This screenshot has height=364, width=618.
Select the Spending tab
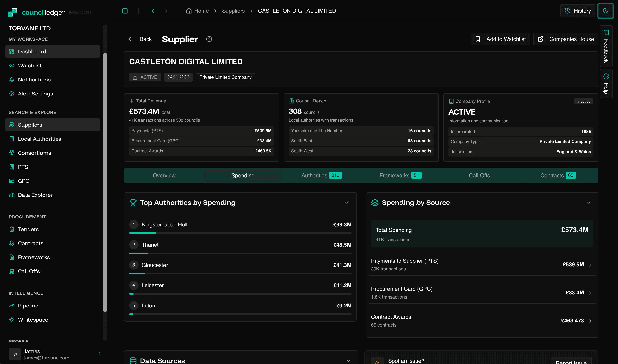[243, 175]
